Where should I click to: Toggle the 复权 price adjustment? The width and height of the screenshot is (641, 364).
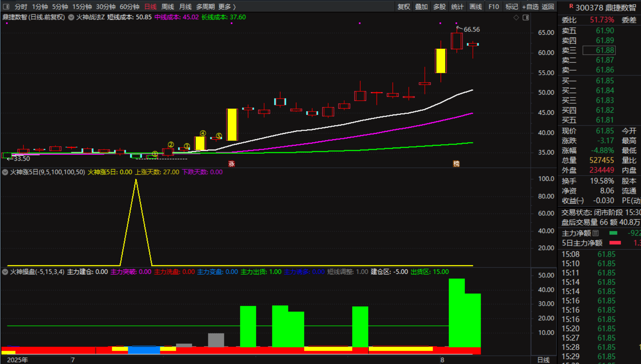pos(403,7)
